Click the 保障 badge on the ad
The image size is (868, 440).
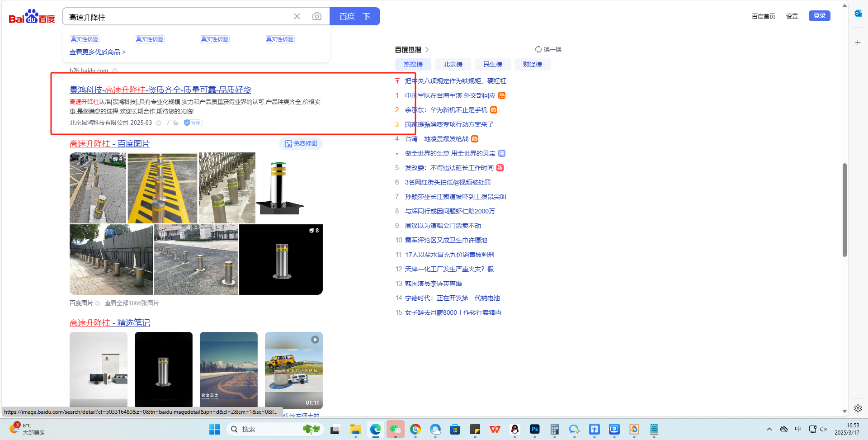(193, 123)
